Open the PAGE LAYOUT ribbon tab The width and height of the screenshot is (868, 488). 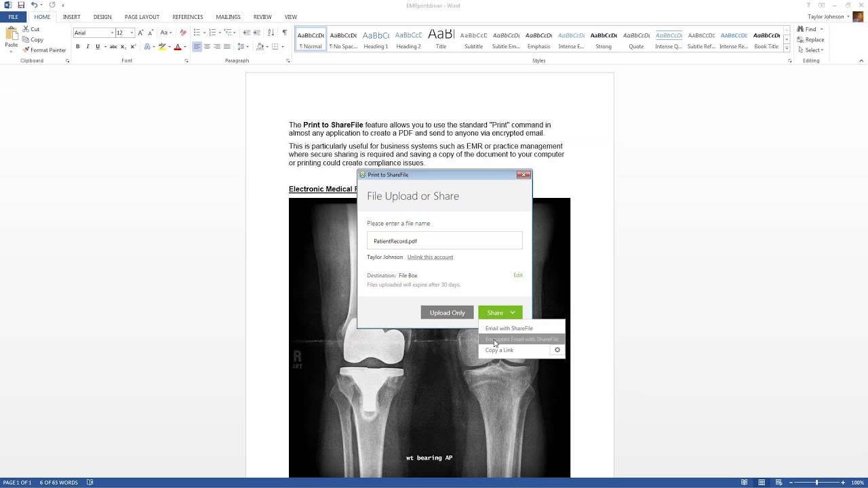(x=142, y=17)
